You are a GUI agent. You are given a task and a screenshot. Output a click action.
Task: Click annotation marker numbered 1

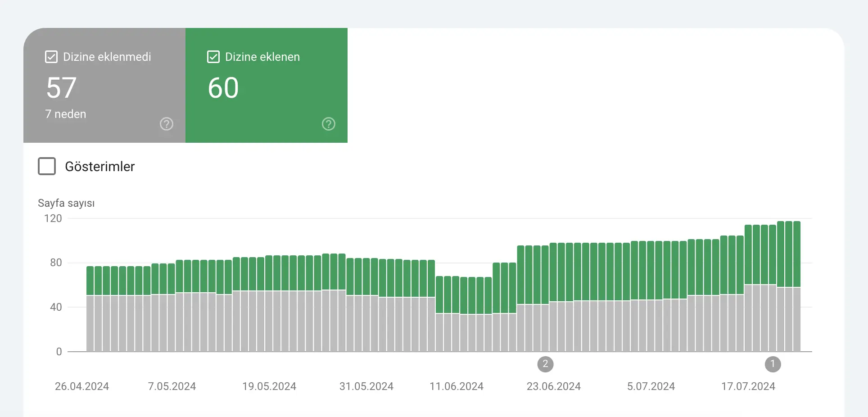pyautogui.click(x=773, y=364)
